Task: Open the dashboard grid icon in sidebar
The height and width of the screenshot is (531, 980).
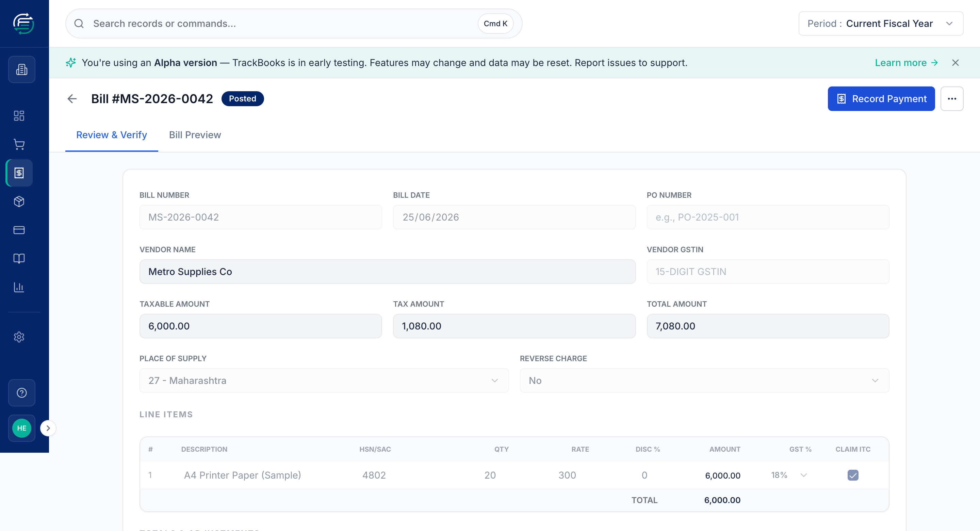Action: coord(19,116)
